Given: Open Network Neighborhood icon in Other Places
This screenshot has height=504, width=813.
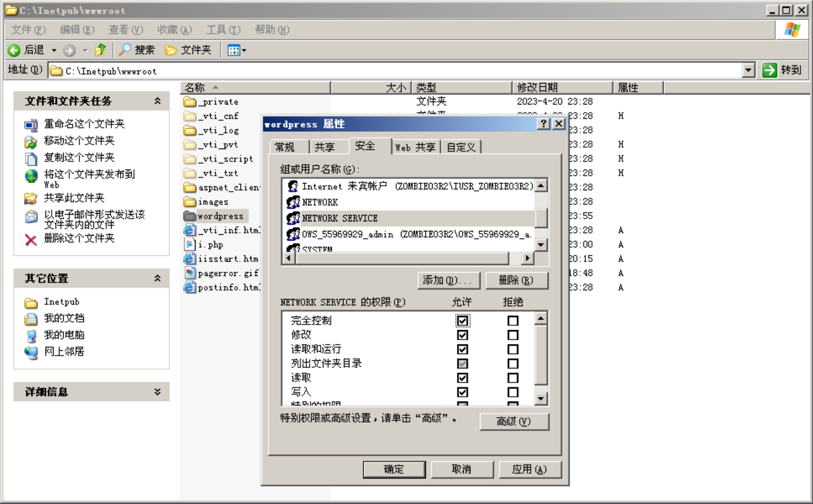Looking at the screenshot, I should click(31, 353).
